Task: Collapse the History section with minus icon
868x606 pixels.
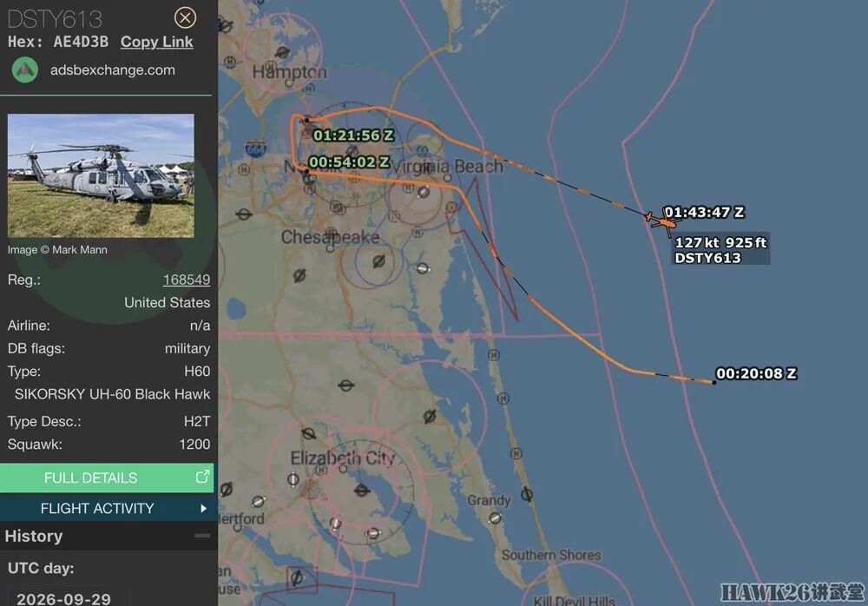Action: (202, 536)
